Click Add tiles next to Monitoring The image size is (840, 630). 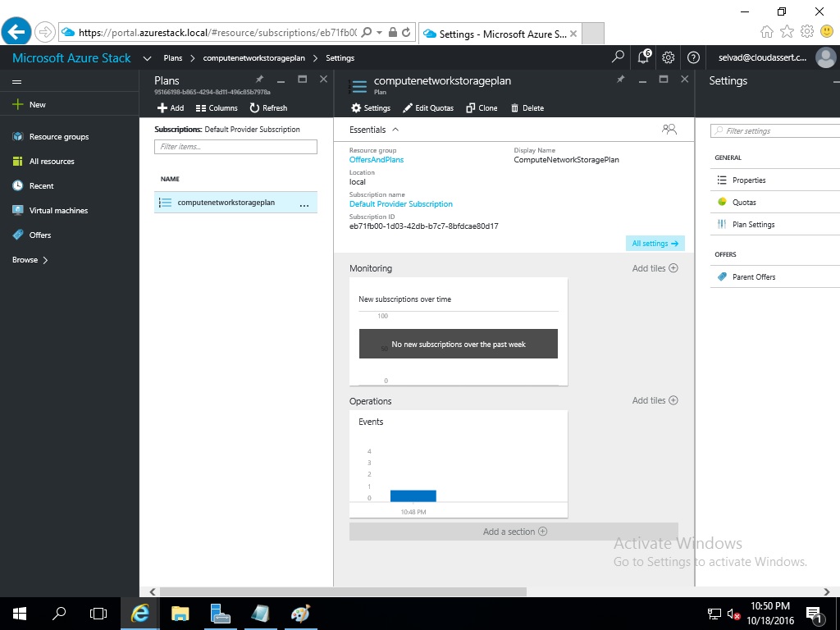(655, 268)
